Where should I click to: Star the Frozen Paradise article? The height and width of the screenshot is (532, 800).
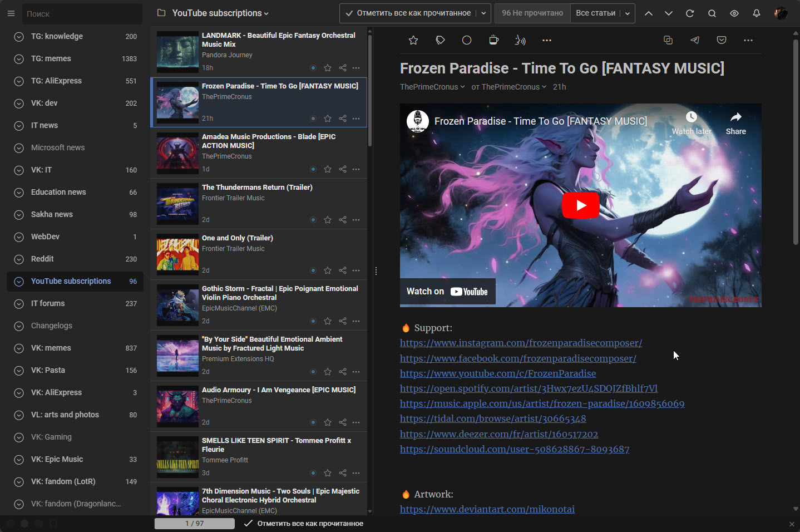pos(413,40)
